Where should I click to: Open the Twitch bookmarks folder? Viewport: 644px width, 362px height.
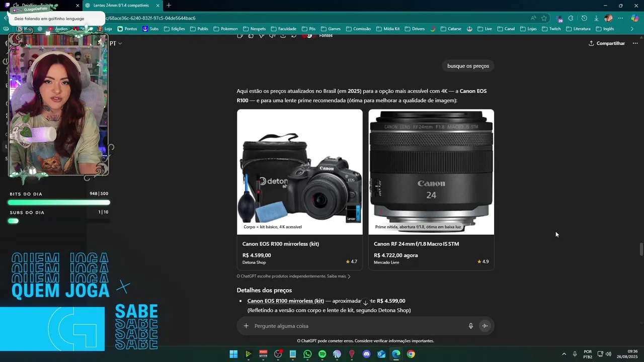click(x=551, y=29)
